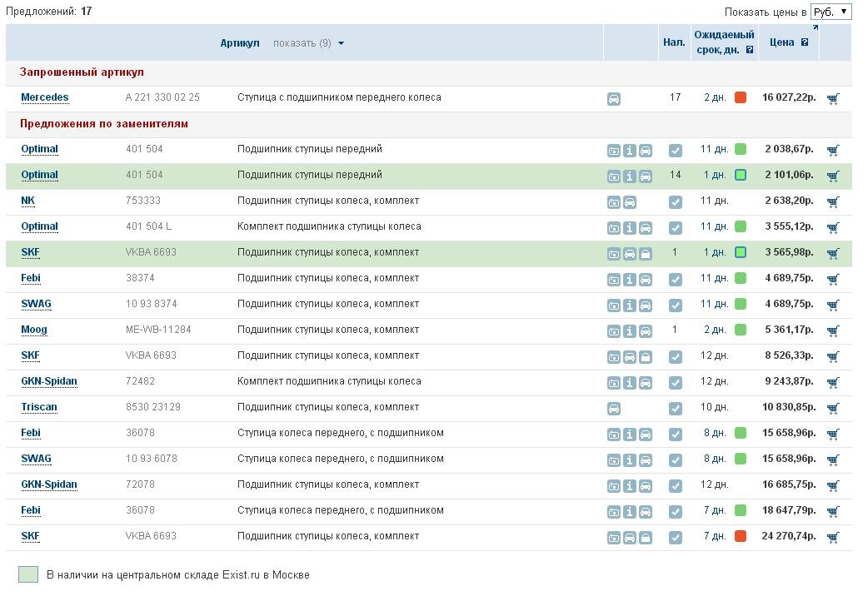This screenshot has width=868, height=596.
Task: Open car applicability icon for NK 753333
Action: coord(630,202)
